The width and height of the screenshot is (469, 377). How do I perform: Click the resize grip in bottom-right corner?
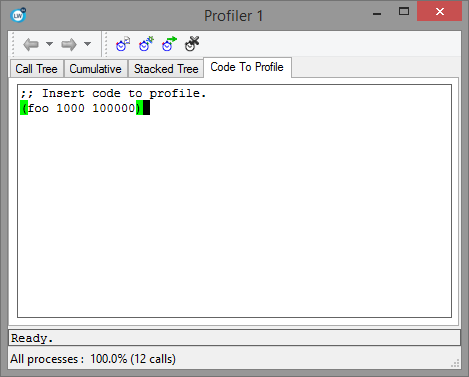tap(455, 363)
